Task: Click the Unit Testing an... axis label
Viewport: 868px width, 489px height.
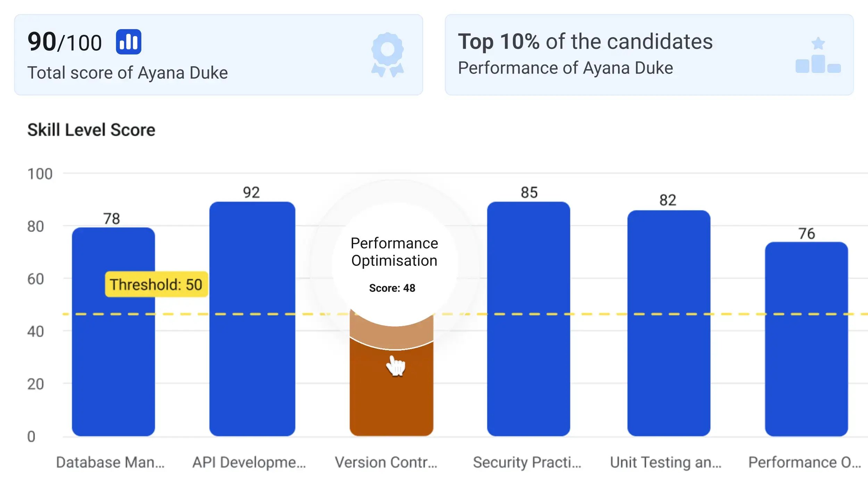Action: 666,462
